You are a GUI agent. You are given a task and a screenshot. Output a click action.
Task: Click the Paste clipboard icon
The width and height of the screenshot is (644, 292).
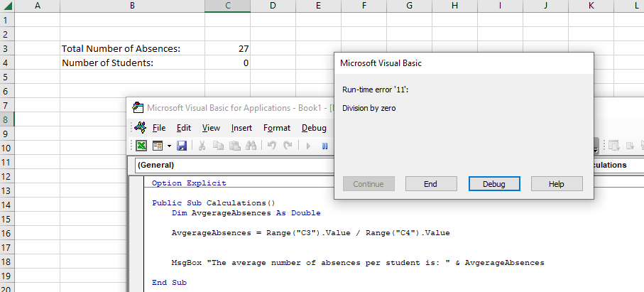[x=234, y=146]
